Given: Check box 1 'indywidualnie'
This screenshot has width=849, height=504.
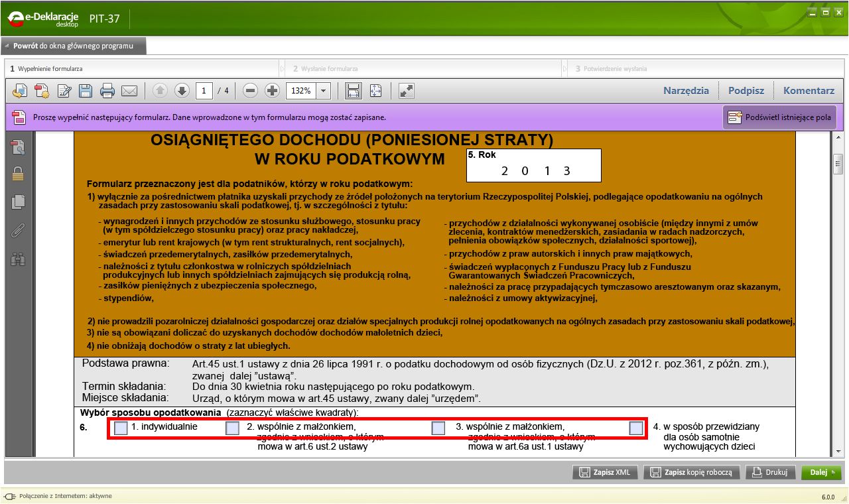Looking at the screenshot, I should coord(120,428).
